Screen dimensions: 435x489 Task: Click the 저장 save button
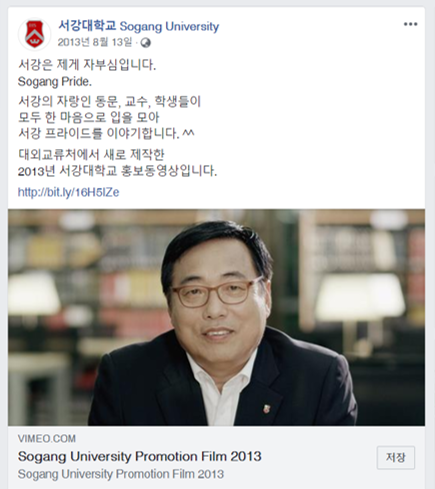tap(396, 457)
